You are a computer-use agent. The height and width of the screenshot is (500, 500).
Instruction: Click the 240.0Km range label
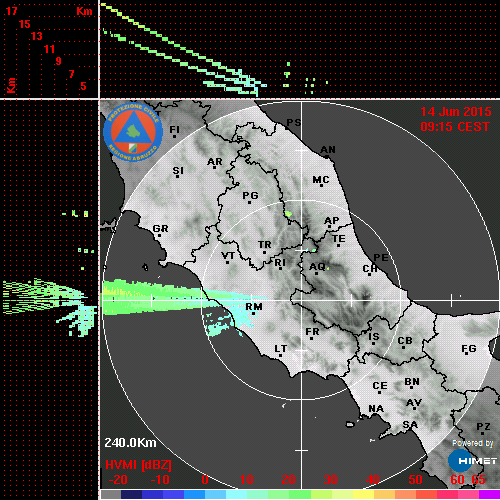point(130,443)
